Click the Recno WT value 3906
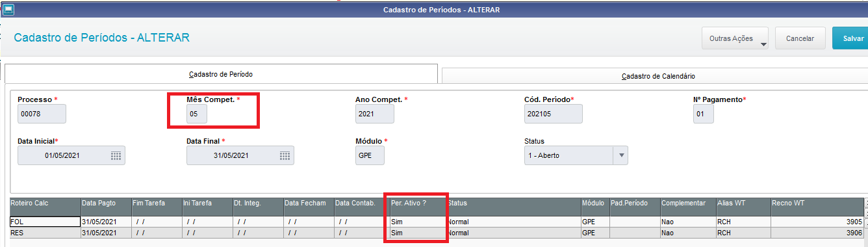Screen dimensions: 868x247 tap(817, 232)
